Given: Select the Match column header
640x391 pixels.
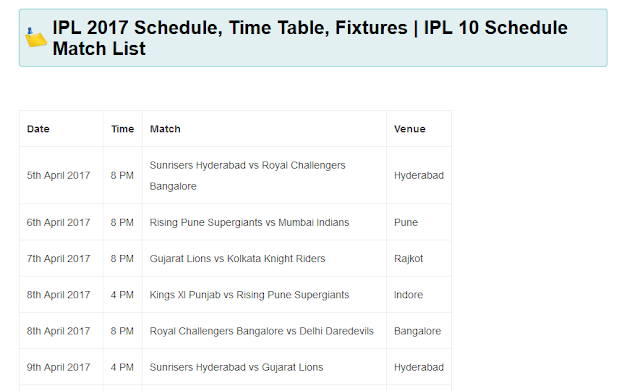Looking at the screenshot, I should click(165, 129).
